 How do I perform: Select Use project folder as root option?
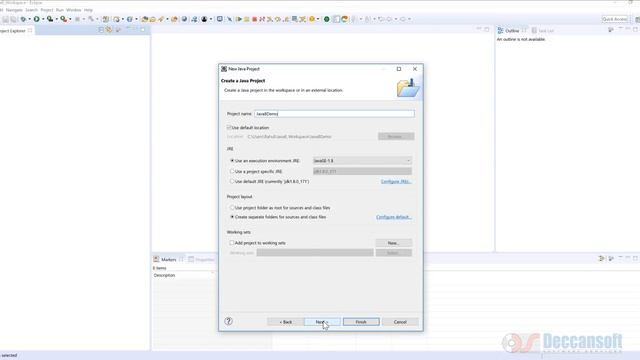pos(232,208)
